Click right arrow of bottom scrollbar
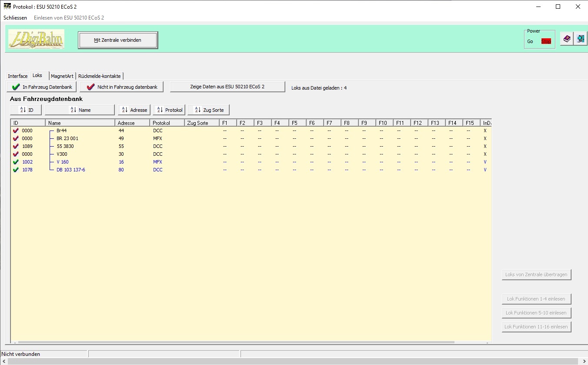588x365 pixels. pos(584,362)
